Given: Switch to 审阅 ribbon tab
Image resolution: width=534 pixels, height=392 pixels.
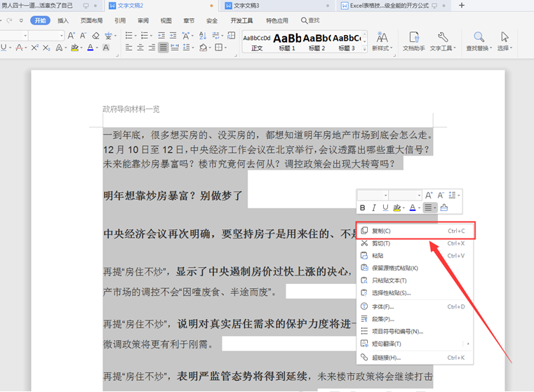Looking at the screenshot, I should 143,20.
